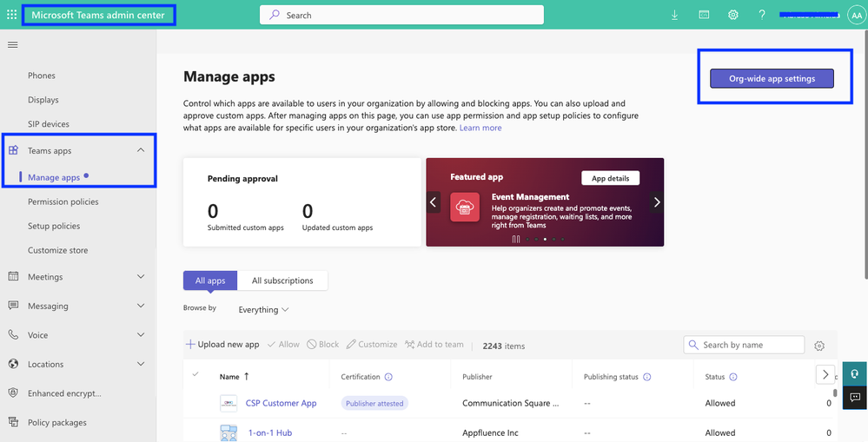This screenshot has height=442, width=868.
Task: Click the App details button
Action: 610,178
